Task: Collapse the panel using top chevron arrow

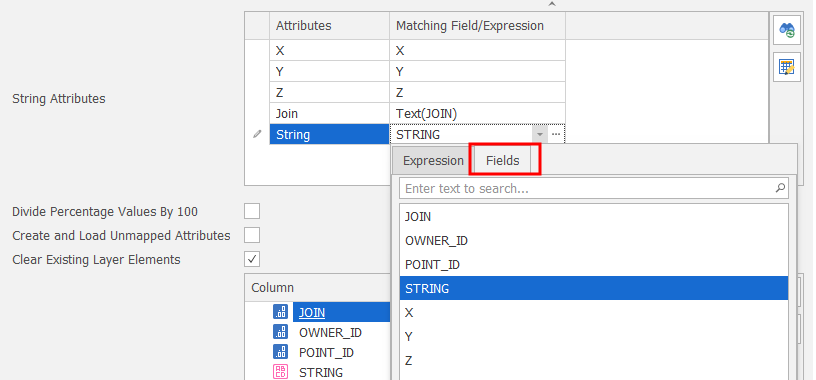Action: point(552,4)
